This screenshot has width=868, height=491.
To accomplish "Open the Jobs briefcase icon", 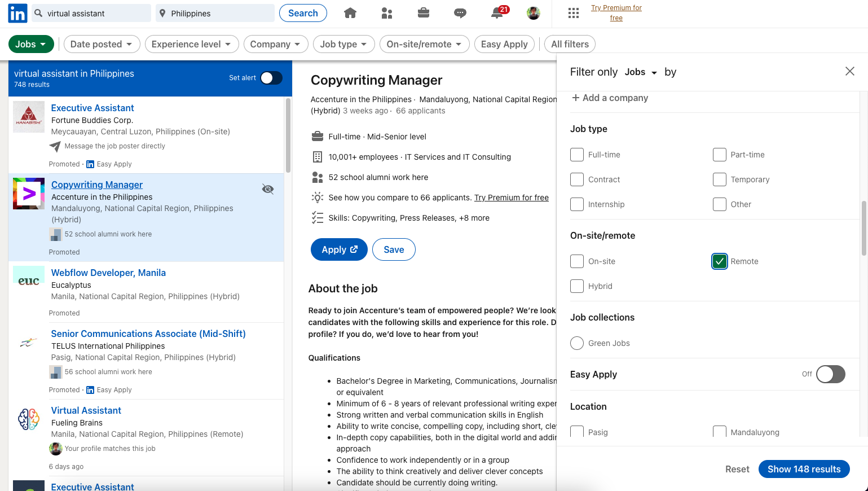I will [x=424, y=13].
